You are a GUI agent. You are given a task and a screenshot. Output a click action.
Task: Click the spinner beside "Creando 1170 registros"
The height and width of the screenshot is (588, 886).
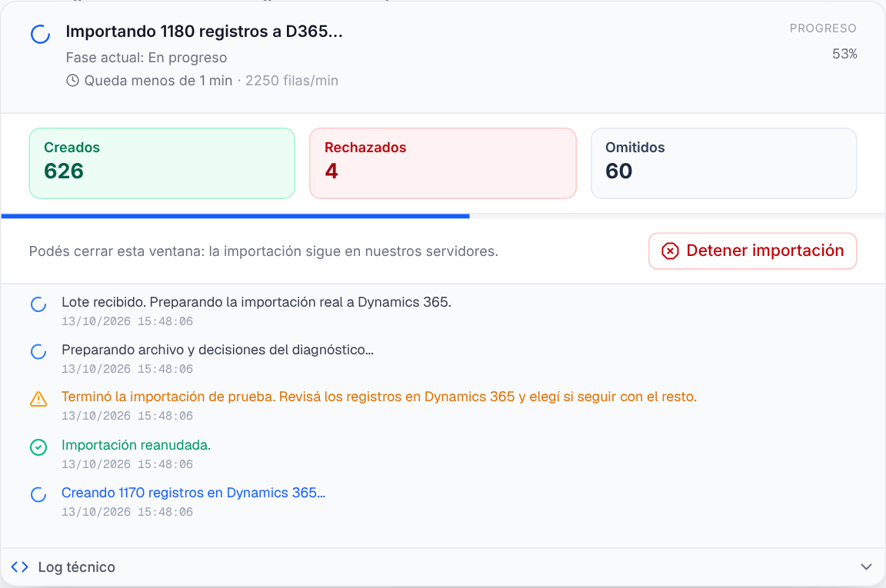[x=38, y=495]
